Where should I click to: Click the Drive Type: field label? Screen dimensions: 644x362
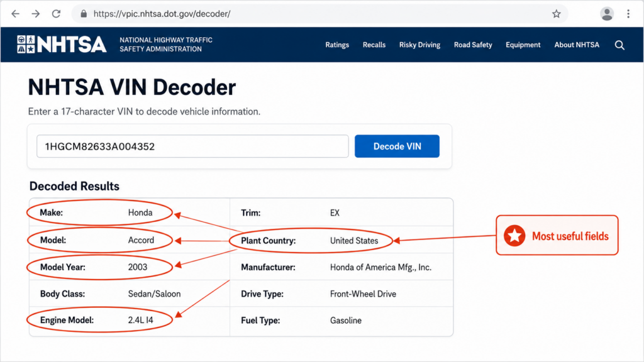point(262,294)
